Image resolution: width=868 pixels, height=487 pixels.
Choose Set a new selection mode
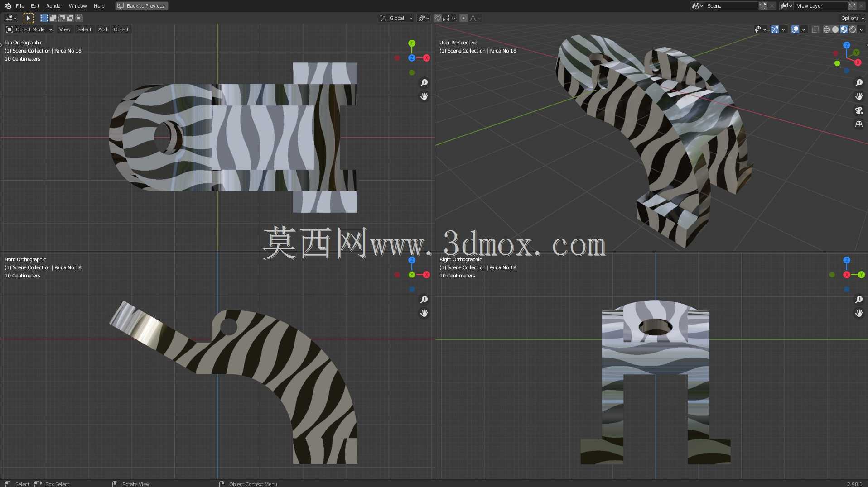click(44, 18)
